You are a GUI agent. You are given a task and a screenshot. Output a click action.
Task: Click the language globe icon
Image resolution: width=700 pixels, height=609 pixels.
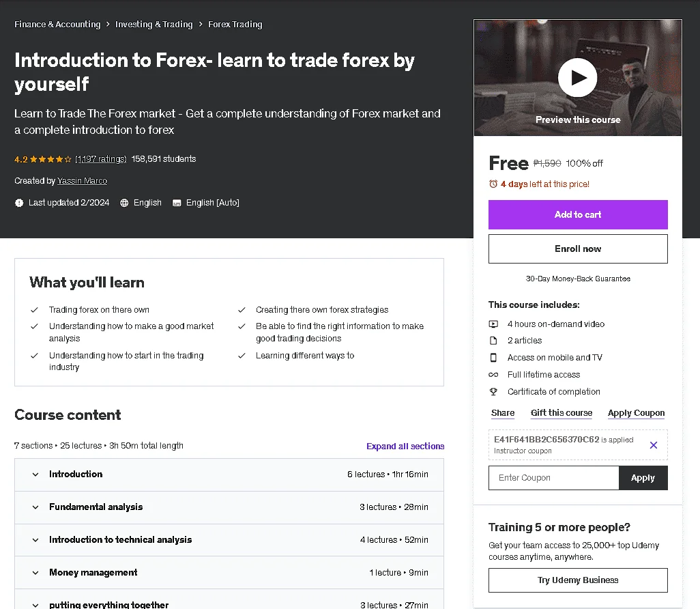tap(124, 203)
